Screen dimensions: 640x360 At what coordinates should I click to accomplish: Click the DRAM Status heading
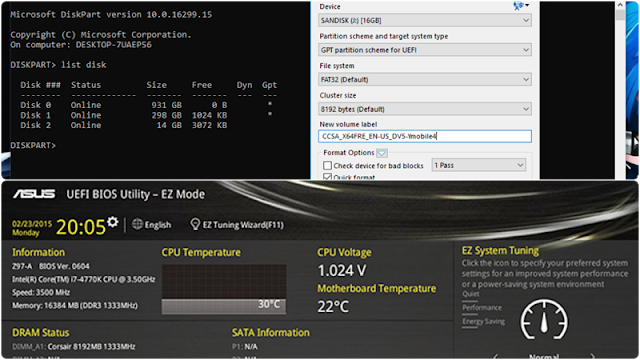pyautogui.click(x=40, y=333)
